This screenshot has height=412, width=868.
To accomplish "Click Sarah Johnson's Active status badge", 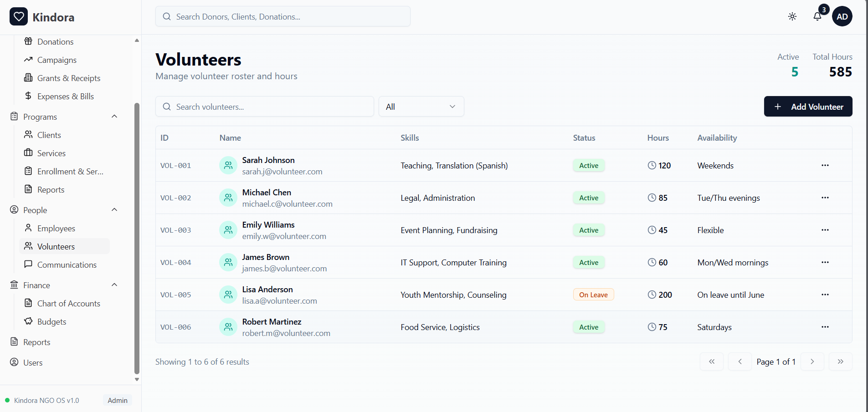I will click(589, 165).
